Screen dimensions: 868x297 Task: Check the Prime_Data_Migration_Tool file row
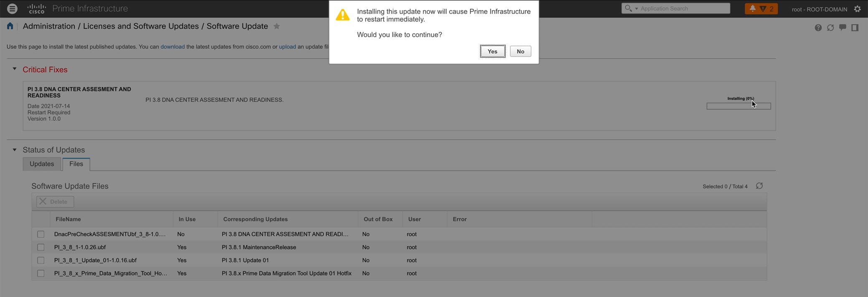point(41,274)
